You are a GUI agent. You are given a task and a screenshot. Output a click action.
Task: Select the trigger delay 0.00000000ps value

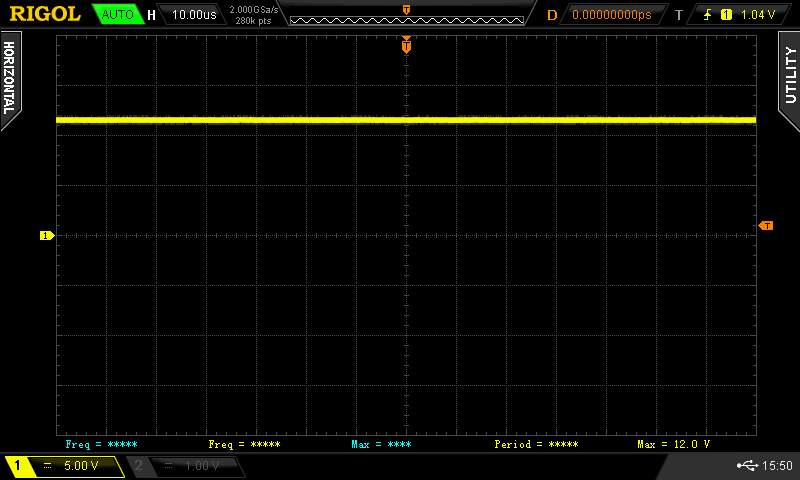tap(611, 15)
